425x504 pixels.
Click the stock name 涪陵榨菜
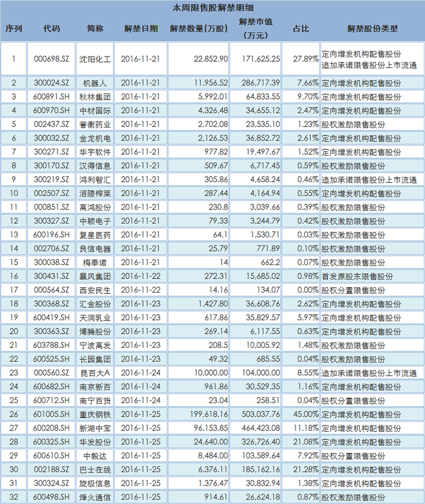point(95,194)
